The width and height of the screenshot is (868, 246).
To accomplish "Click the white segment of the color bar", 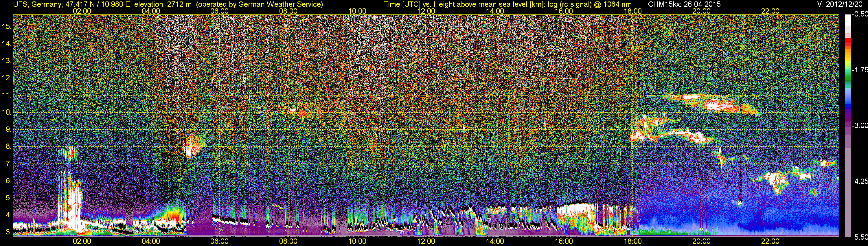I will [848, 20].
